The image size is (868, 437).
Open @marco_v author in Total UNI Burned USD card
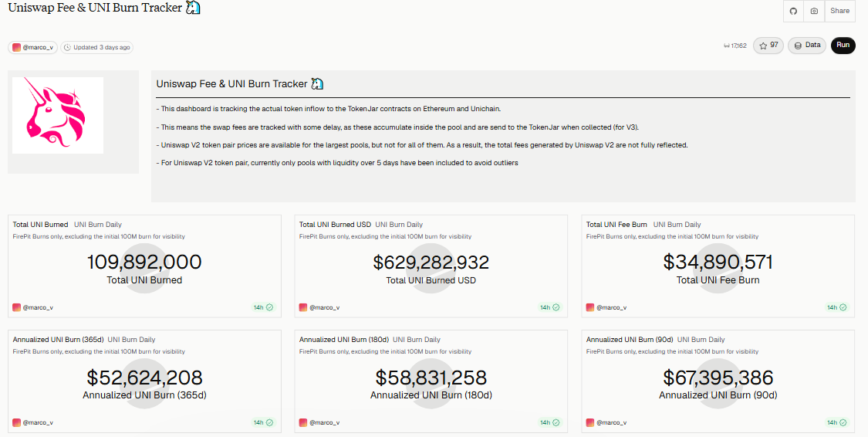tap(319, 307)
